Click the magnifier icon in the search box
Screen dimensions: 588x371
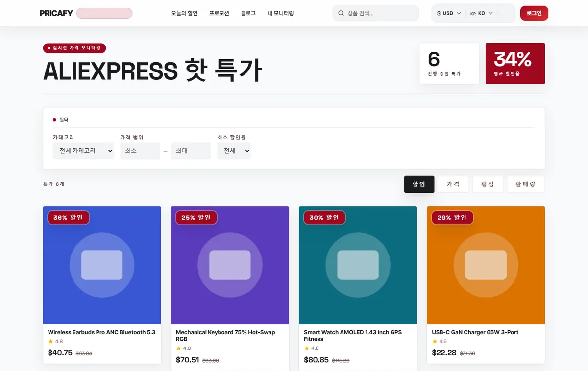coord(341,13)
